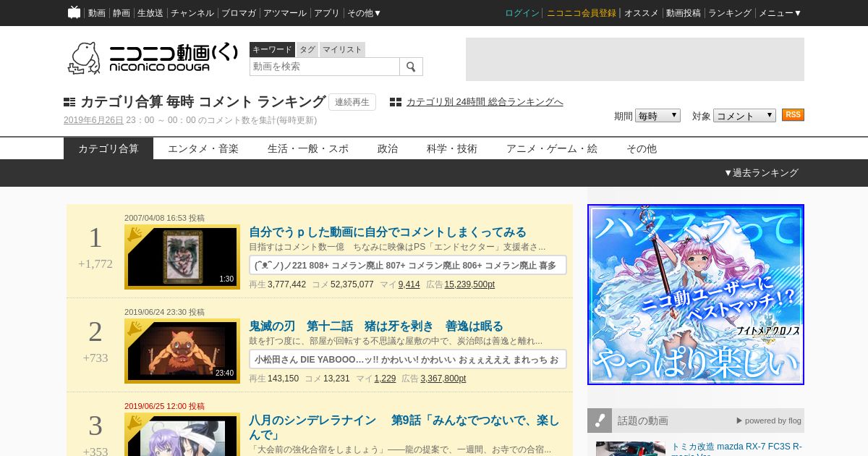Image resolution: width=868 pixels, height=456 pixels.
Task: Switch to 生活・一般・スポ tab
Action: [308, 148]
